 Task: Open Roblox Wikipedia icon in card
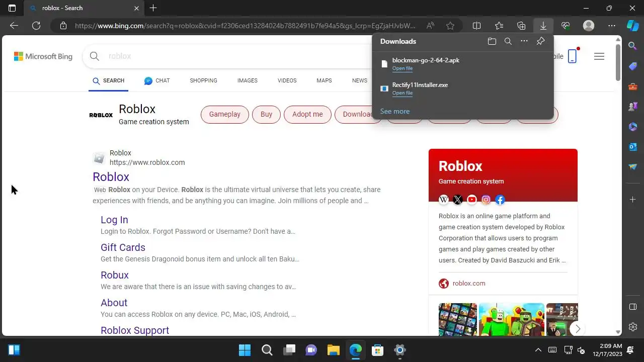click(x=444, y=200)
